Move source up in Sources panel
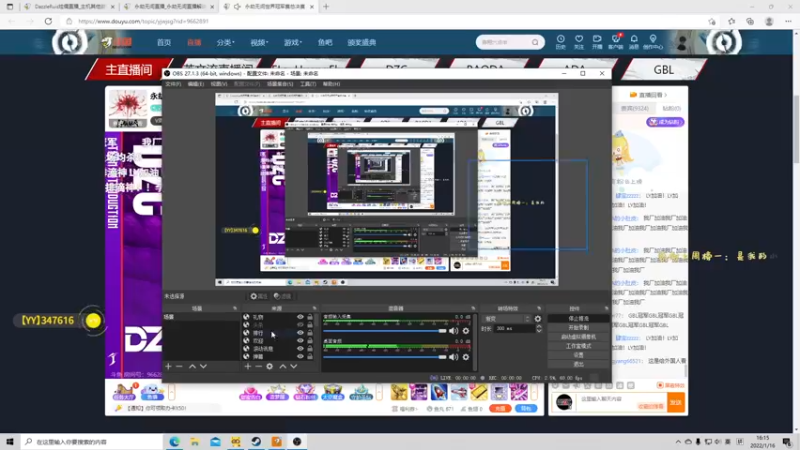Screen dimensions: 800x450 click(283, 366)
